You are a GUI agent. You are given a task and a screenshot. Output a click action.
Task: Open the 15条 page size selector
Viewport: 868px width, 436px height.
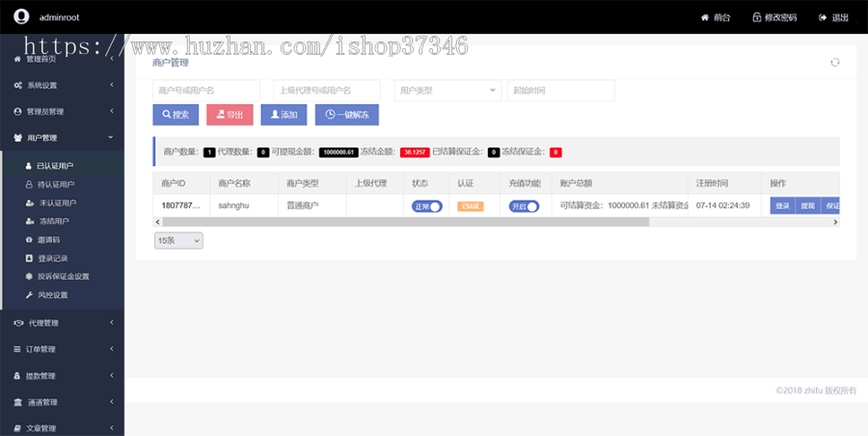(x=178, y=240)
